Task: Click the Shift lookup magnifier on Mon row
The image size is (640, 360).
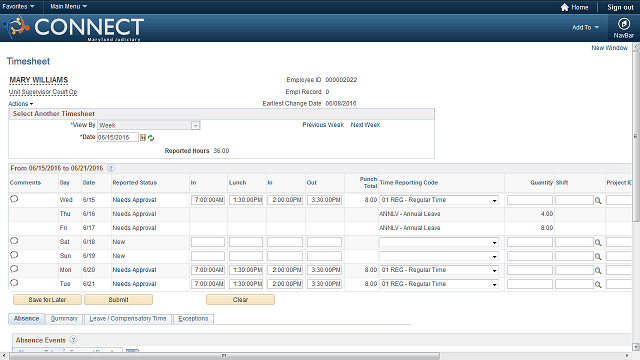Action: click(598, 271)
